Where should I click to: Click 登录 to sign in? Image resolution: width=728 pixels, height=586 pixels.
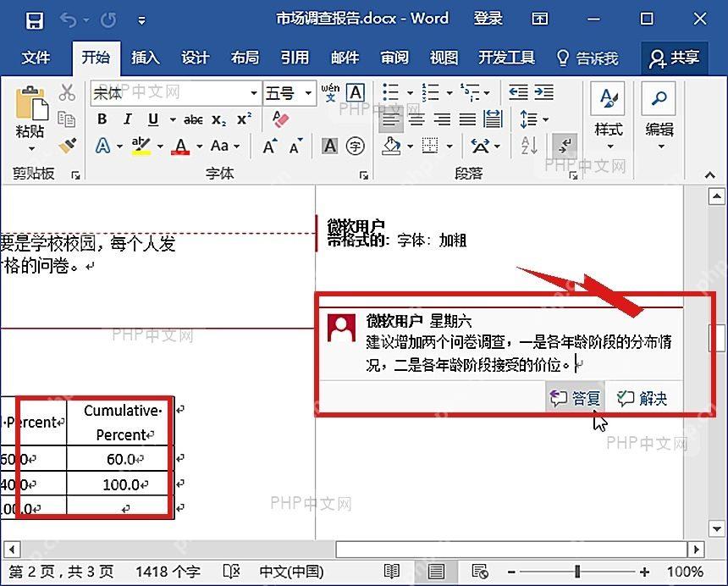point(488,19)
